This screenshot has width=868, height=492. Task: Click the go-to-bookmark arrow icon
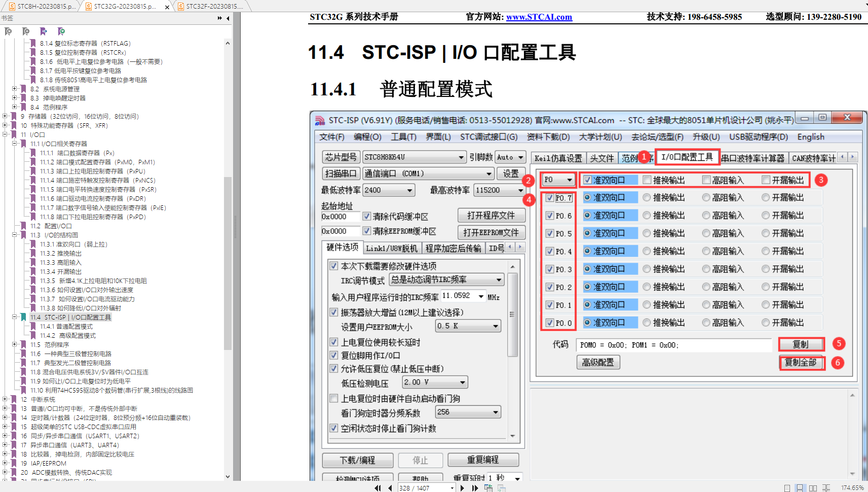[x=44, y=31]
